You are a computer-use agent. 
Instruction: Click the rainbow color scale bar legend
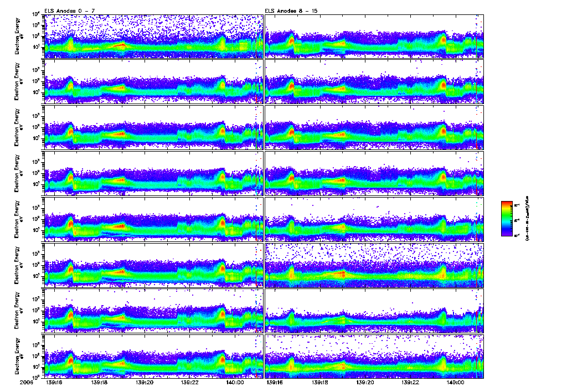pyautogui.click(x=507, y=219)
